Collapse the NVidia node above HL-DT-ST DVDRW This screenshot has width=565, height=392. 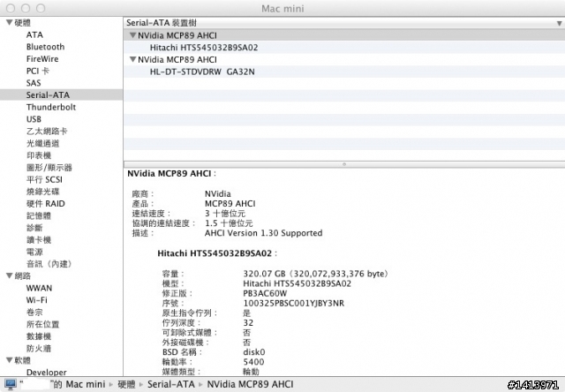click(132, 59)
